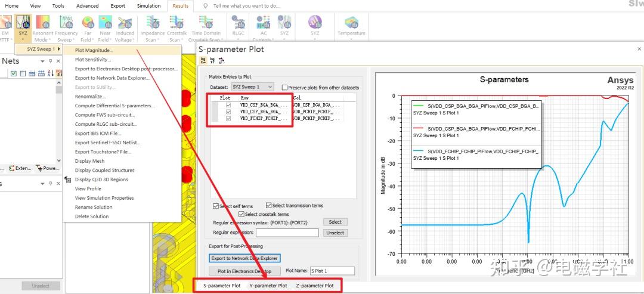Viewport: 644px width, 294px height.
Task: Click the Temperature ribbon icon
Action: [x=351, y=22]
